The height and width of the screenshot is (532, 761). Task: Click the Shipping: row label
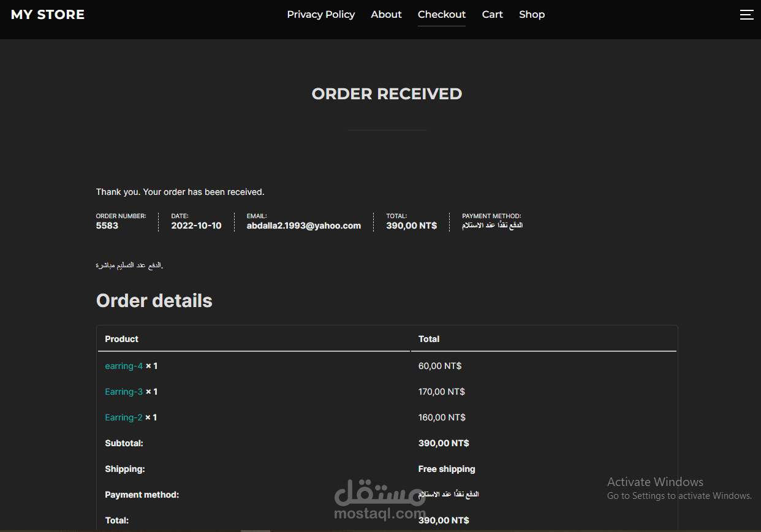tap(125, 469)
